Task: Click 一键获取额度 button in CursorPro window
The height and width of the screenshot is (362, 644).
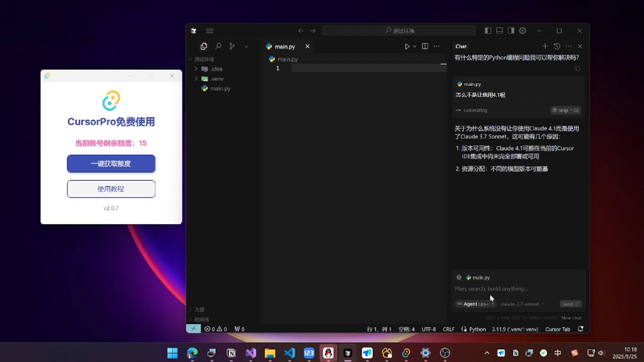Action: tap(111, 164)
